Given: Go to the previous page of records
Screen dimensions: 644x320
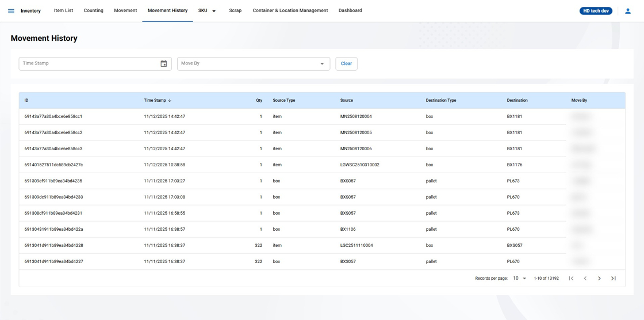Looking at the screenshot, I should pyautogui.click(x=585, y=279).
